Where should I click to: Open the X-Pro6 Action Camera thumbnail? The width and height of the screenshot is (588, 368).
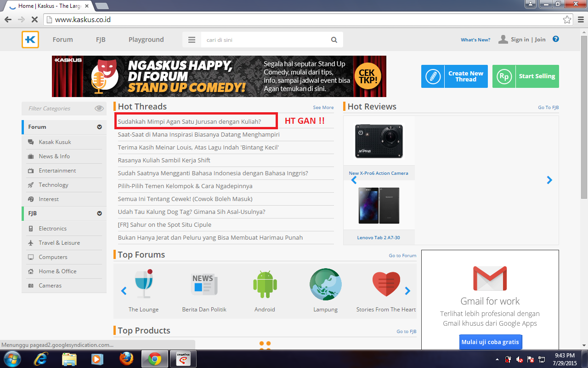379,141
